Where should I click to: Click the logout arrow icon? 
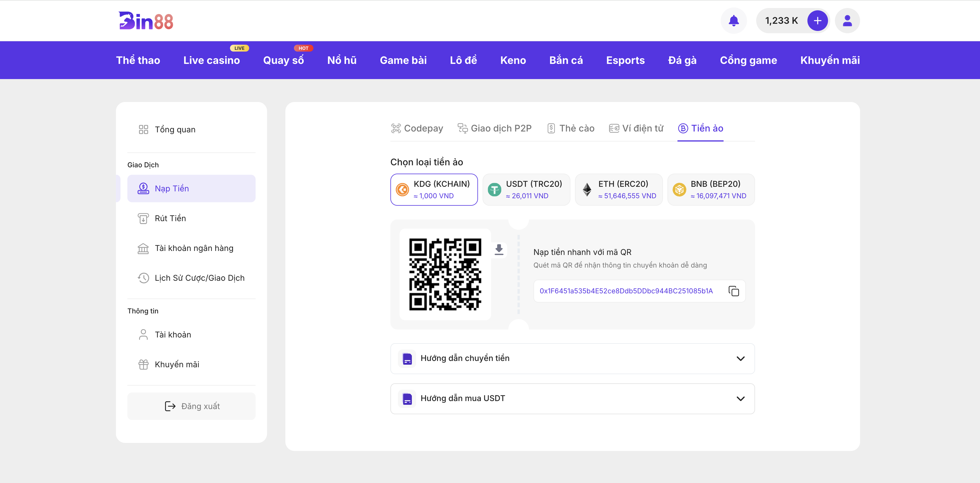coord(170,406)
